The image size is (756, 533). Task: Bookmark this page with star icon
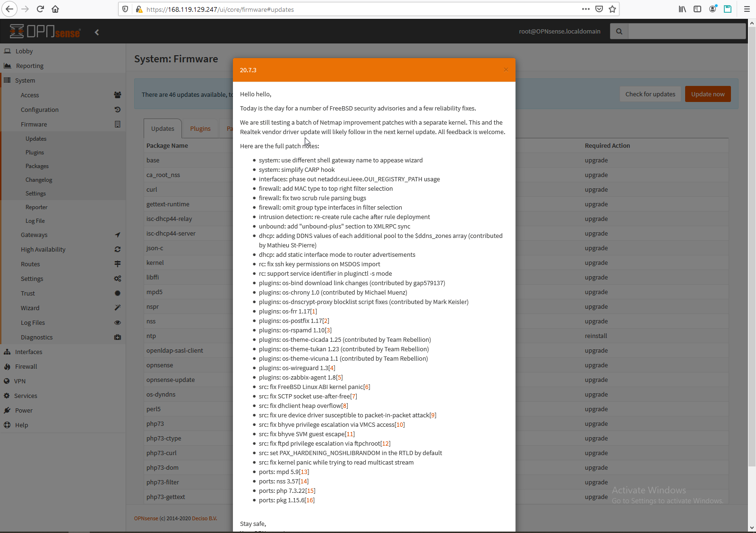(x=612, y=9)
